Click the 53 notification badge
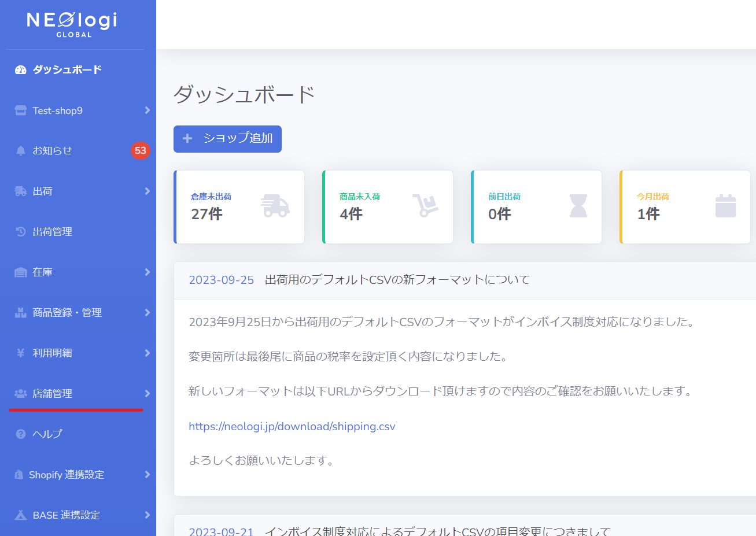The width and height of the screenshot is (756, 536). click(x=141, y=150)
